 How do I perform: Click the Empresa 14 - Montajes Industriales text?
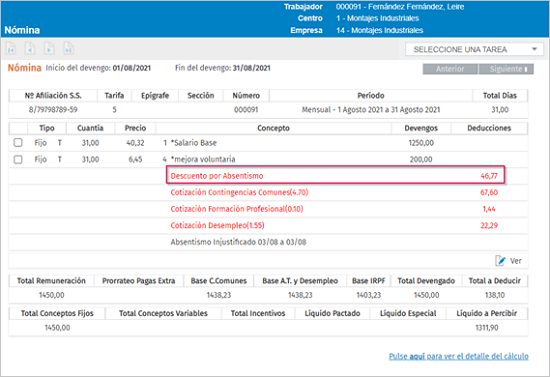380,31
